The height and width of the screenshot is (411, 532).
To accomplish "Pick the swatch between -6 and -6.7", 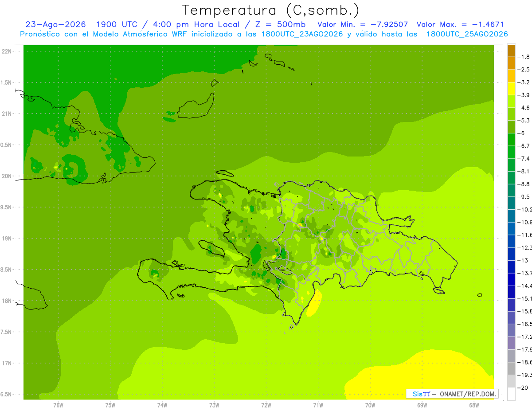I will pos(511,140).
